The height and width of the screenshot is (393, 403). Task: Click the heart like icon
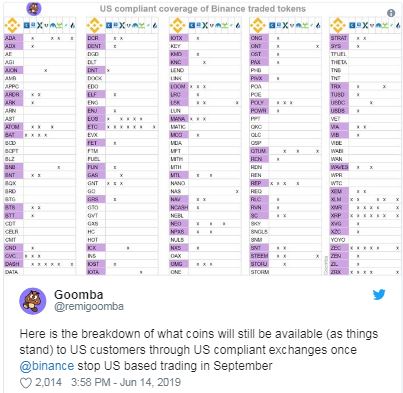[26, 383]
